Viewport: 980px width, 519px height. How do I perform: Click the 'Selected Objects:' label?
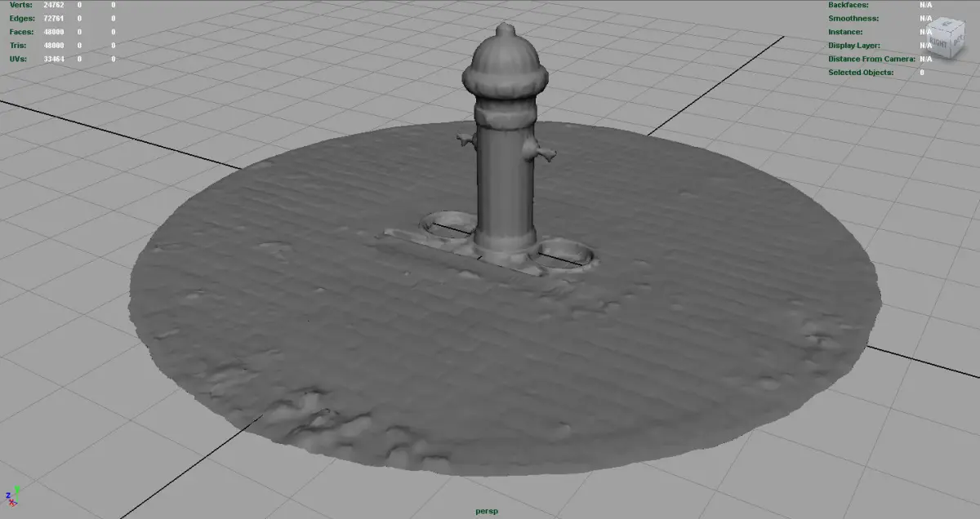click(861, 72)
